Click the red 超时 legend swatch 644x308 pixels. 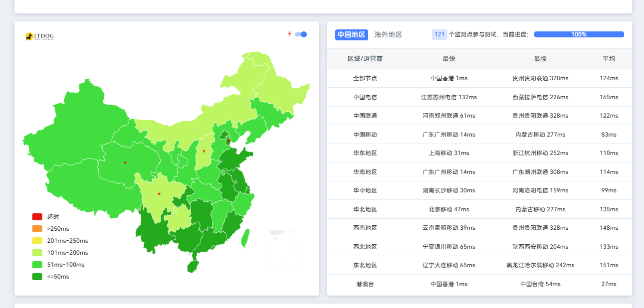point(37,217)
